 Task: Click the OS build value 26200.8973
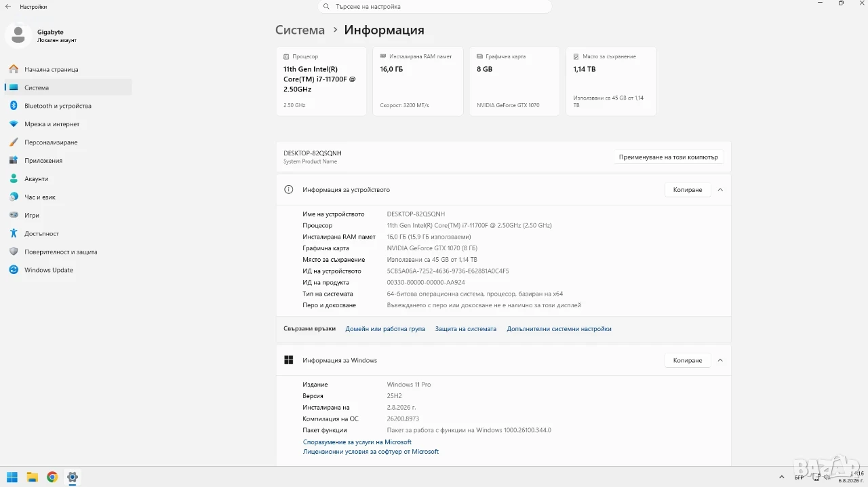(x=403, y=419)
